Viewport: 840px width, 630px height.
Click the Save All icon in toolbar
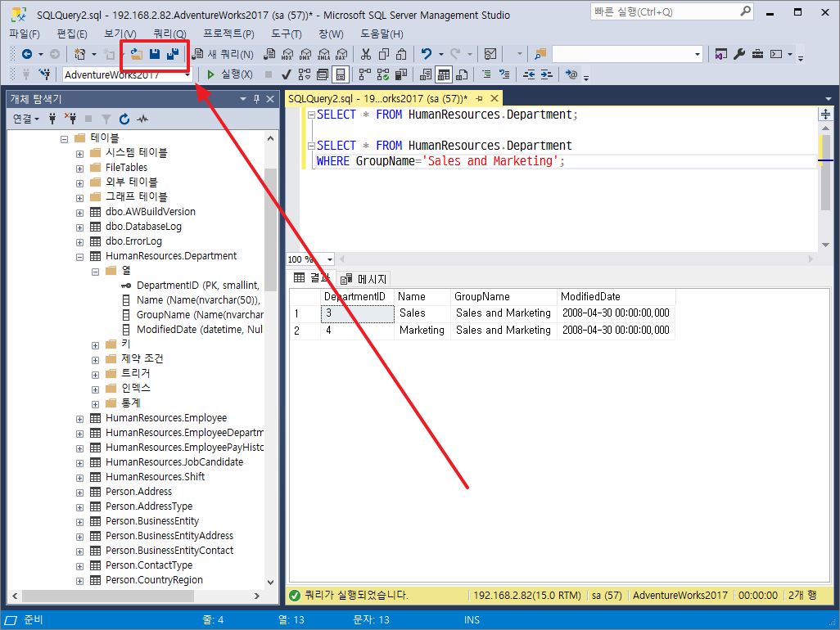coord(172,54)
